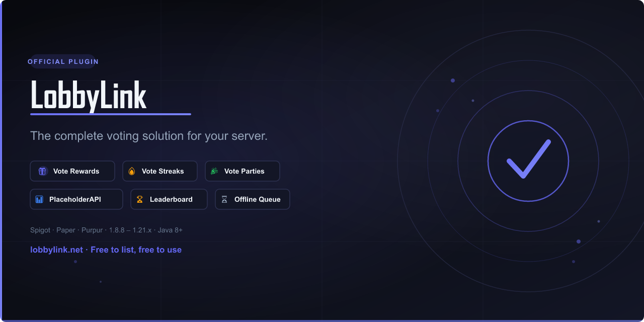This screenshot has height=322, width=644.
Task: Click the bar chart icon beside PlaceholderAPI
Action: point(39,199)
